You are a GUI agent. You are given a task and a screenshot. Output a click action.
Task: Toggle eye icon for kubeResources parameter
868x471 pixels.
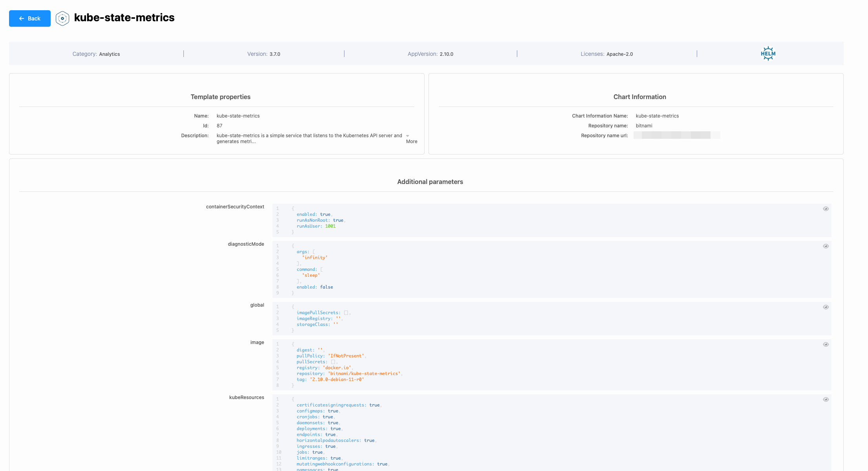[826, 399]
